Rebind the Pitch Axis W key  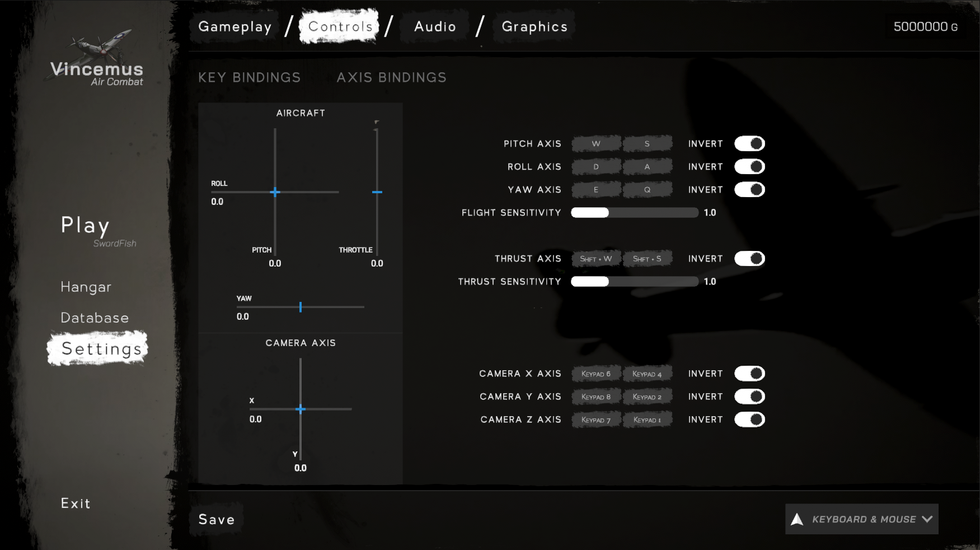pos(596,144)
